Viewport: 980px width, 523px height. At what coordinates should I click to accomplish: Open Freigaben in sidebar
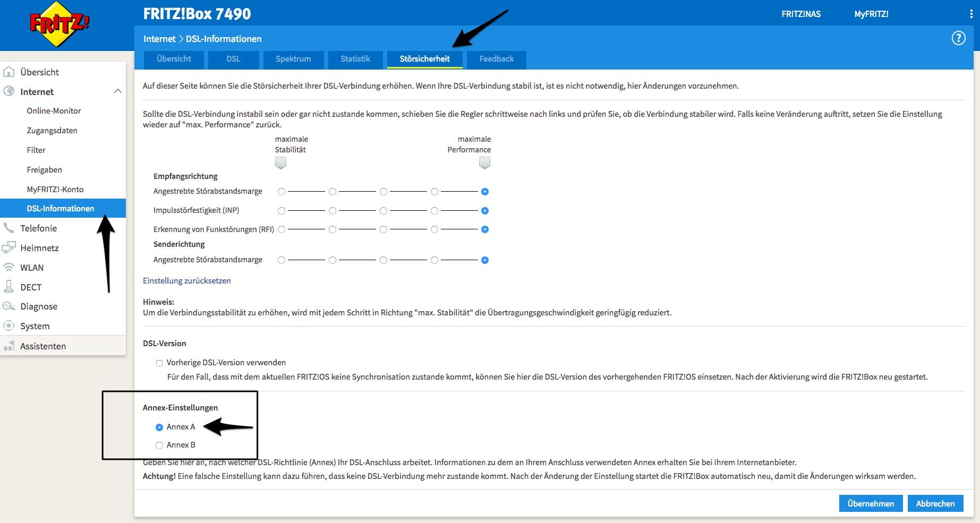(x=44, y=170)
